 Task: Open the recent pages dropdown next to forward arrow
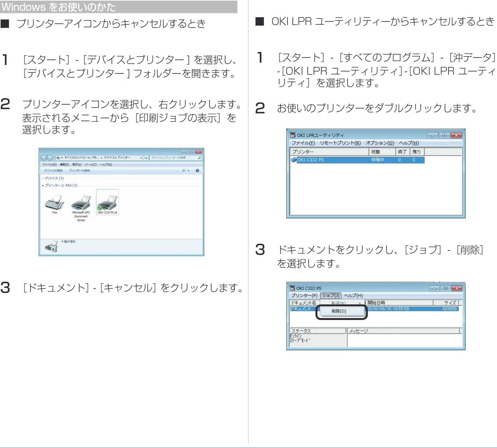54,158
